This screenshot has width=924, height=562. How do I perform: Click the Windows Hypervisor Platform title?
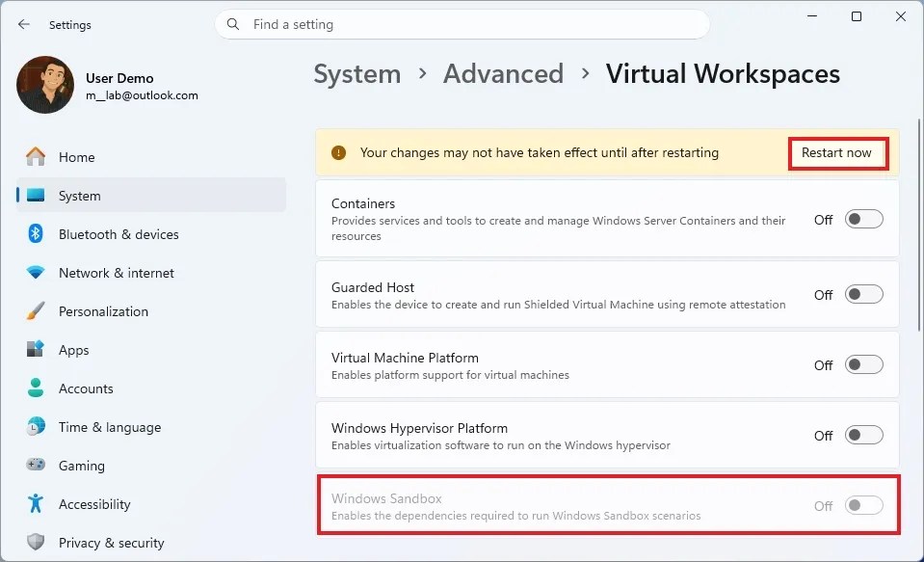(419, 428)
